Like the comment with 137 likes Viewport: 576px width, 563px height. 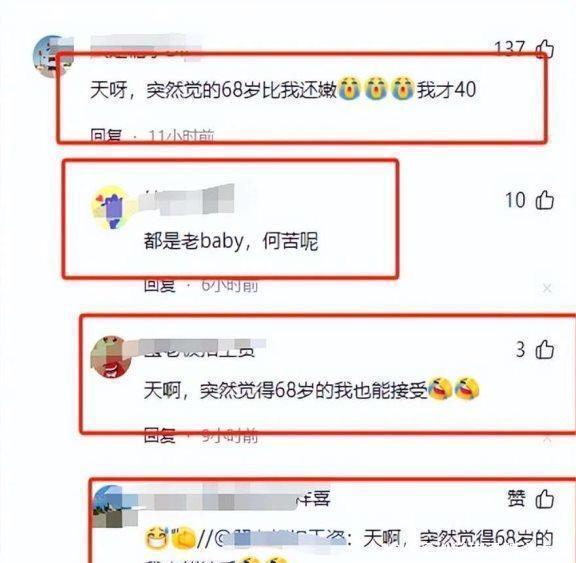(x=544, y=49)
